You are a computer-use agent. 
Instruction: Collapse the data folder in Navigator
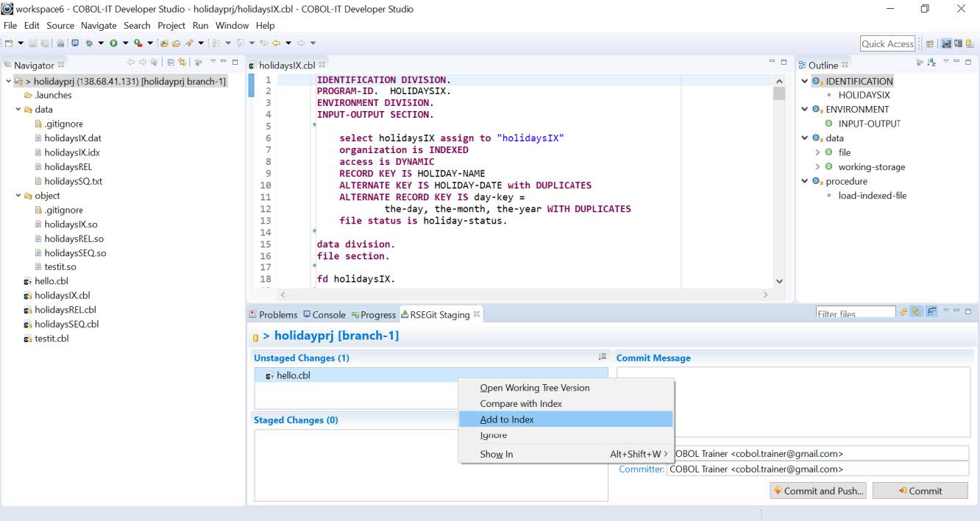coord(18,110)
